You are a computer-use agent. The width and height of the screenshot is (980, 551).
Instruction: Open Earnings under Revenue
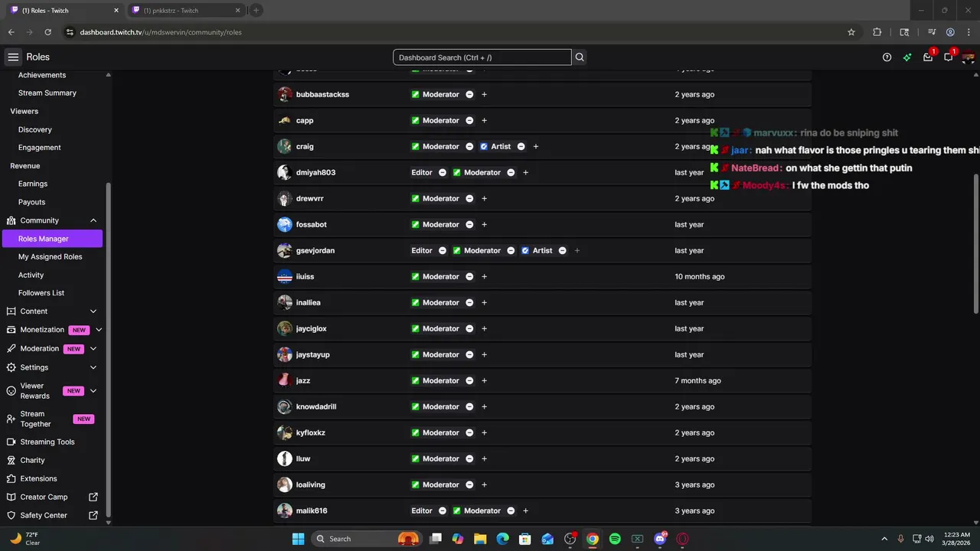33,184
